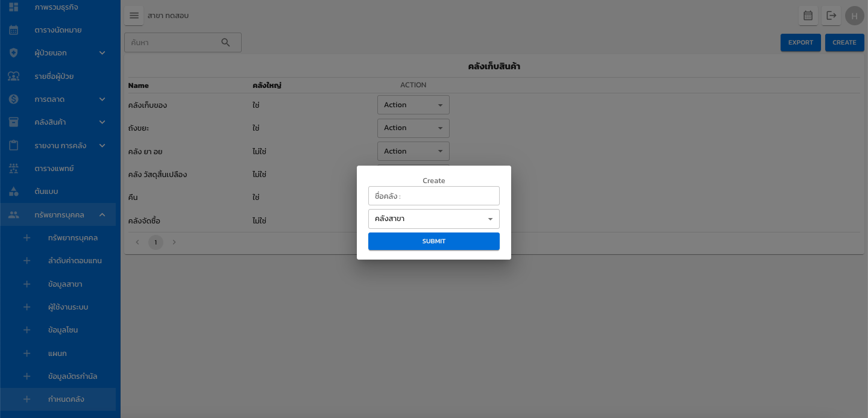The height and width of the screenshot is (418, 868).
Task: Click plus icon beside ลำดับค่าตอบแทน
Action: [x=27, y=261]
